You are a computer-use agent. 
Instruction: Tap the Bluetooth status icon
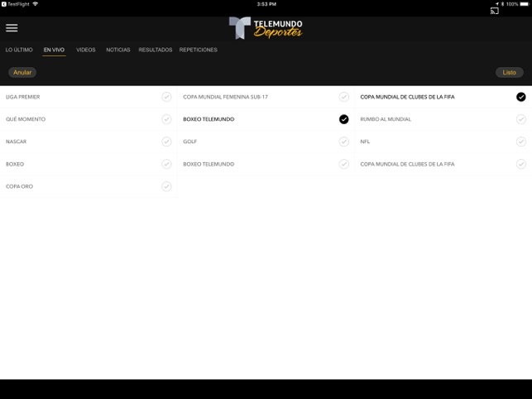click(x=502, y=4)
